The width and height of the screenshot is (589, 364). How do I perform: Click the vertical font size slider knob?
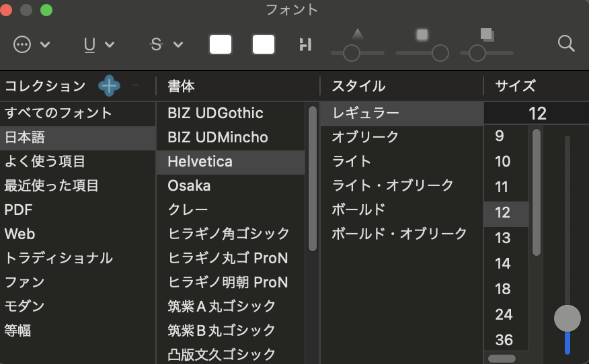click(x=567, y=318)
